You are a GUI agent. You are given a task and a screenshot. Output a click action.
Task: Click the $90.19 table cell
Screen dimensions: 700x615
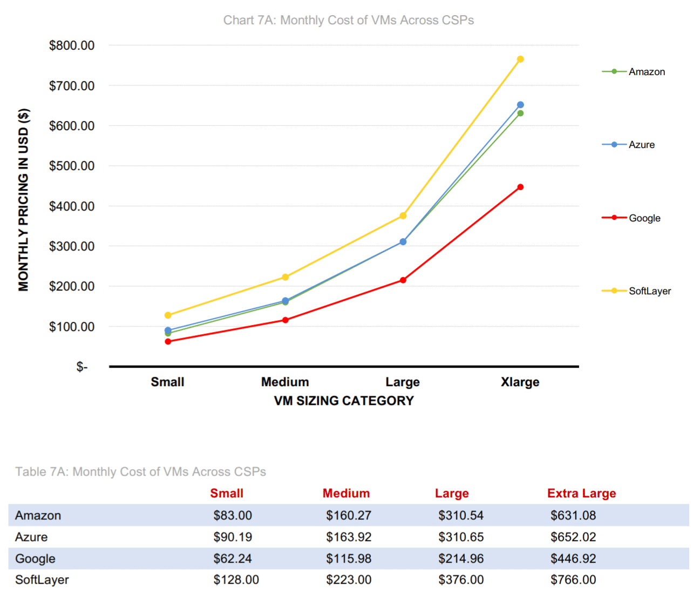point(233,537)
